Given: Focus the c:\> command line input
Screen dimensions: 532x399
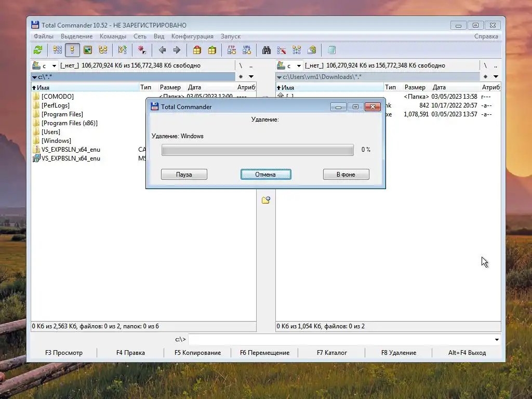Looking at the screenshot, I should coord(341,340).
